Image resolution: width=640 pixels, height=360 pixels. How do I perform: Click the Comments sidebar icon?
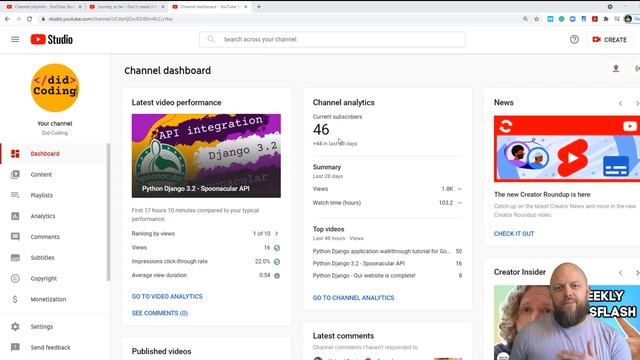(15, 237)
